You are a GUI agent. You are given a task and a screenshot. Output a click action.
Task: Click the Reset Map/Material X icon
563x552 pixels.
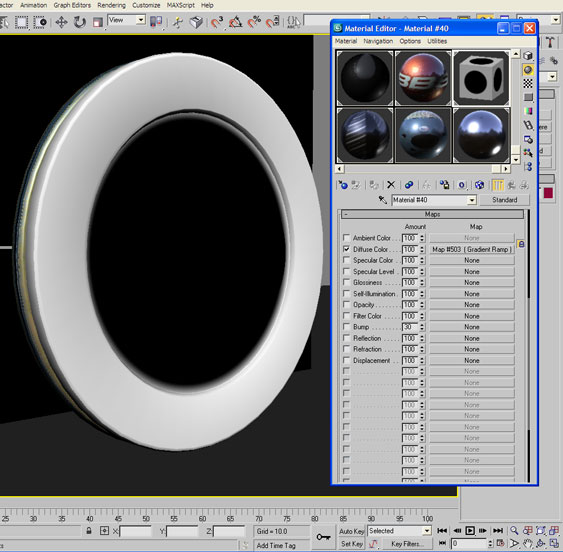[x=391, y=185]
